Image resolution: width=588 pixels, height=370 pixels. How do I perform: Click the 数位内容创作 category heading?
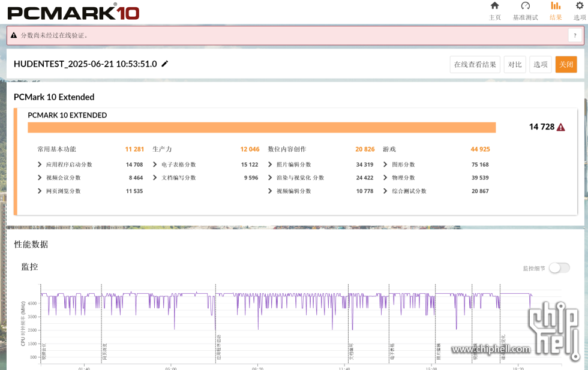[287, 149]
